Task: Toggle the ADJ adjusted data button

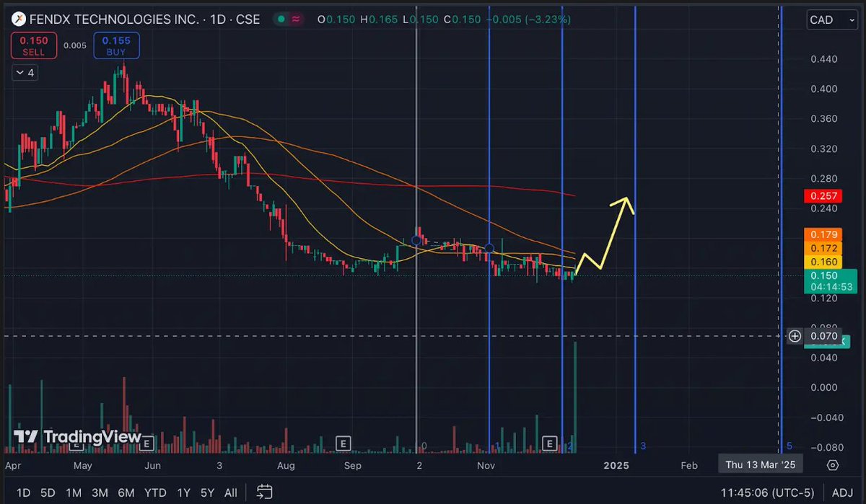Action: (x=842, y=493)
